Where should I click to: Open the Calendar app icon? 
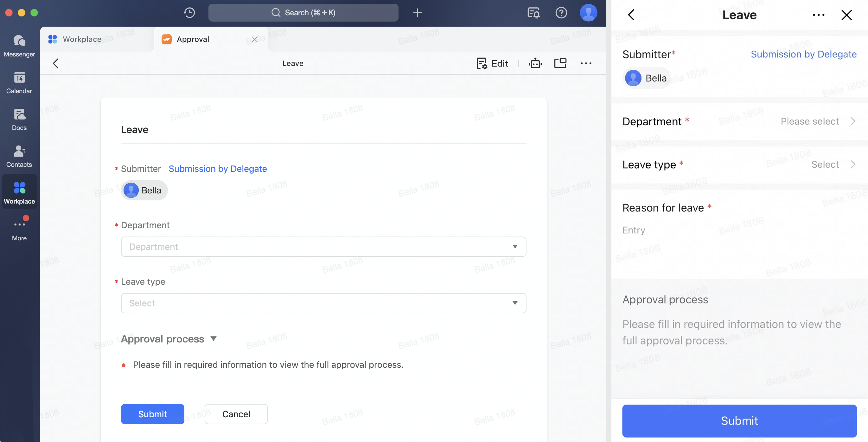[x=19, y=82]
